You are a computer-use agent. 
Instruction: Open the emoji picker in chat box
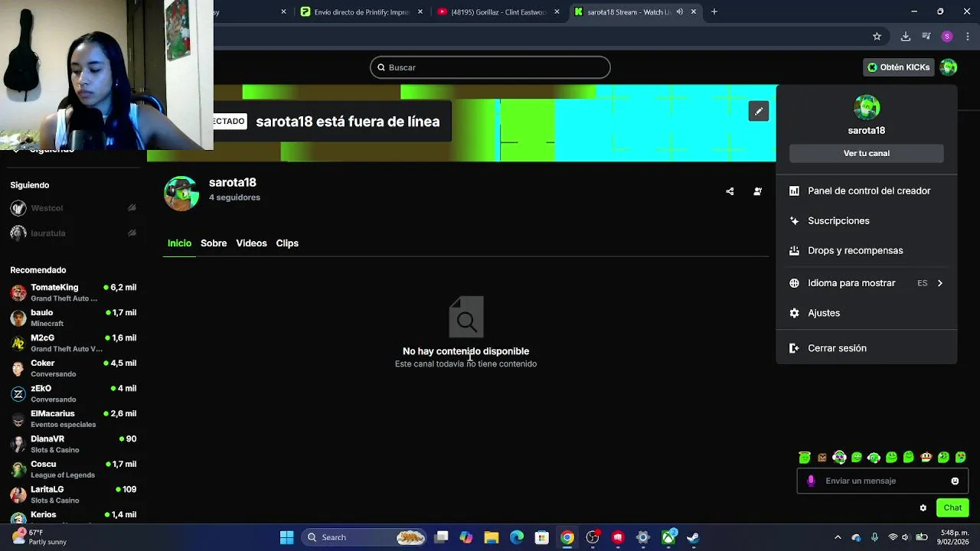point(955,481)
